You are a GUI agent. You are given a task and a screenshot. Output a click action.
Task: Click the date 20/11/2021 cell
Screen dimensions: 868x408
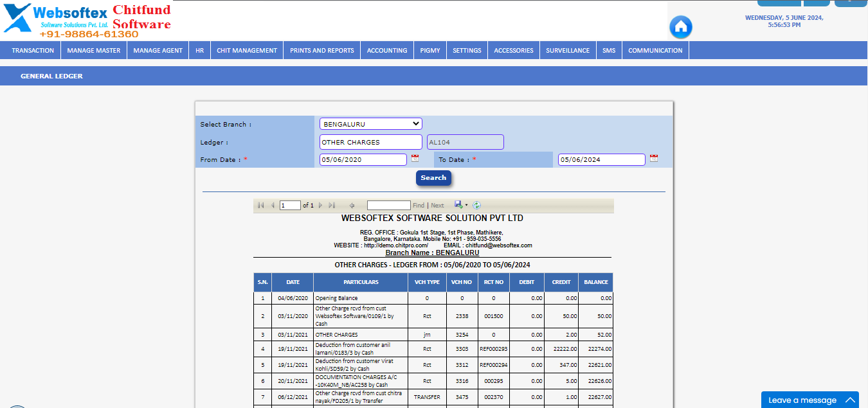[293, 381]
